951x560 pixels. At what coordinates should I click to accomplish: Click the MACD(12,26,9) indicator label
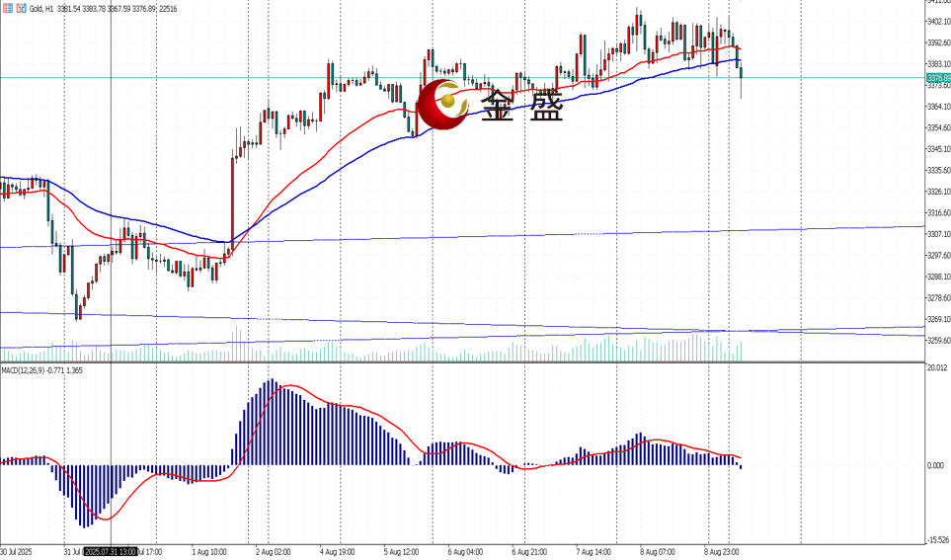coord(29,370)
